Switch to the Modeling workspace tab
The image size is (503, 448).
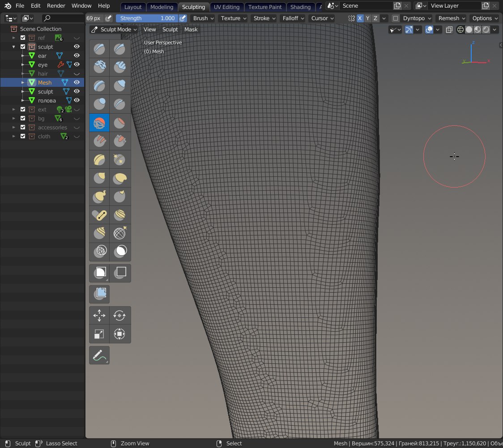point(162,7)
